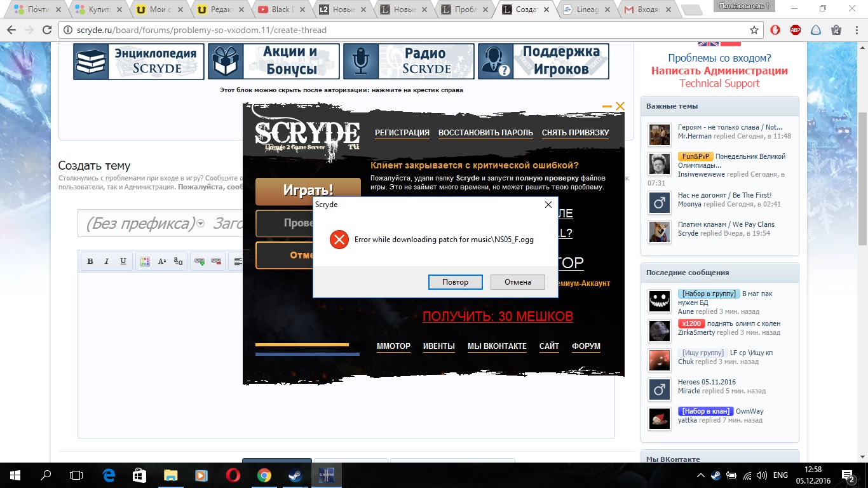Open Steam from the taskbar

click(x=295, y=475)
